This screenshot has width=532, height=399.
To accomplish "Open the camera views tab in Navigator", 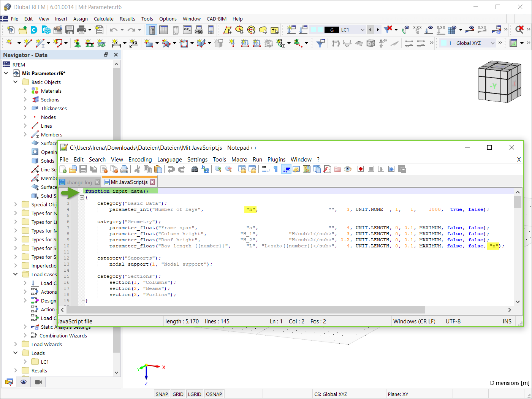I will pos(38,382).
